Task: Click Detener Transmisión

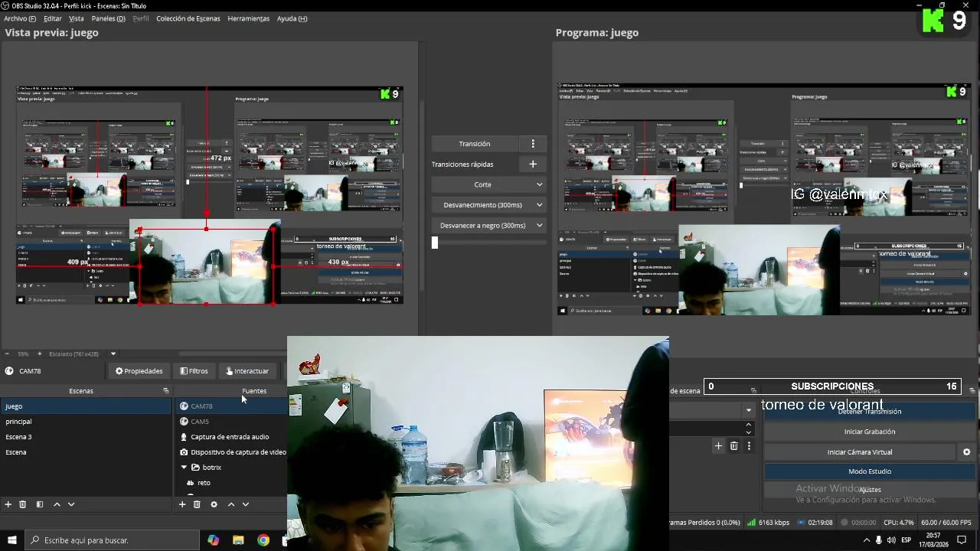Action: pos(869,412)
